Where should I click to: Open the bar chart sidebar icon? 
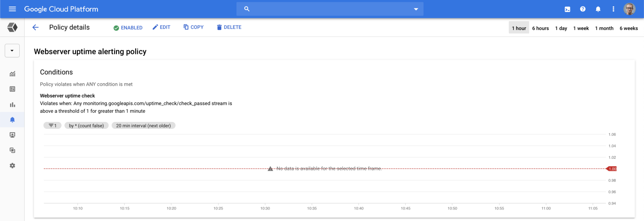pos(12,105)
